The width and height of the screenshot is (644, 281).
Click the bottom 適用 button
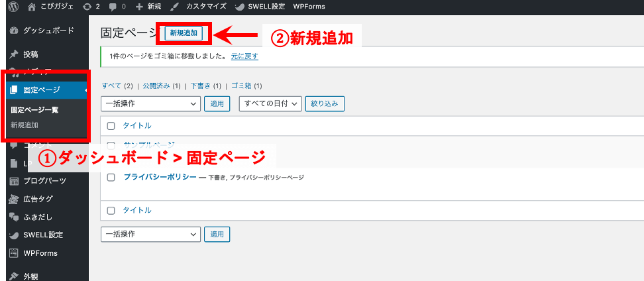[x=217, y=234]
